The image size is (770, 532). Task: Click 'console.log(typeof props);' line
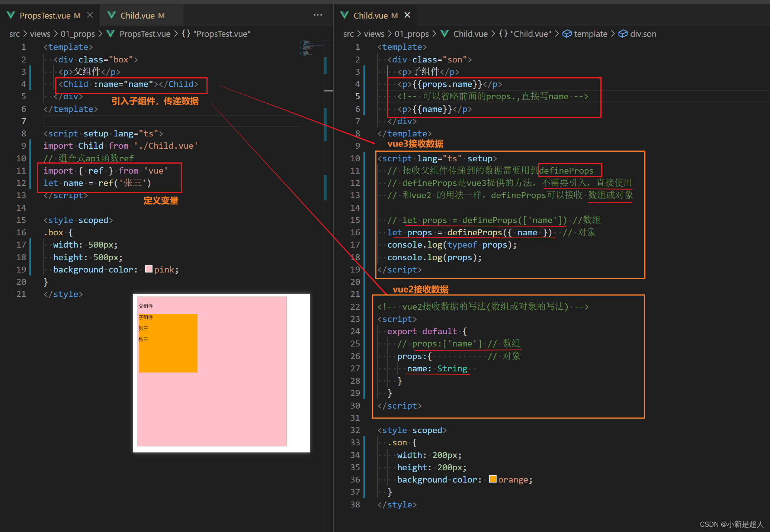[452, 245]
